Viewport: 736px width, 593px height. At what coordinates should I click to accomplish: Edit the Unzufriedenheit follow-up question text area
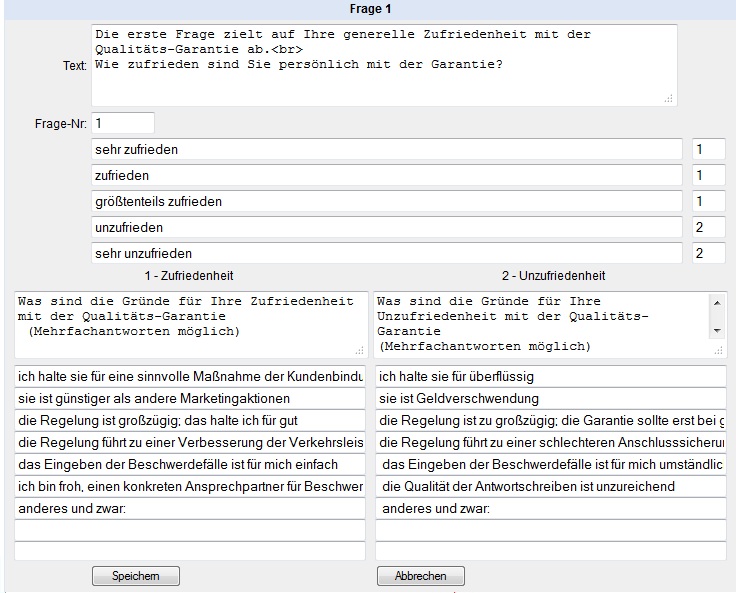(x=550, y=324)
